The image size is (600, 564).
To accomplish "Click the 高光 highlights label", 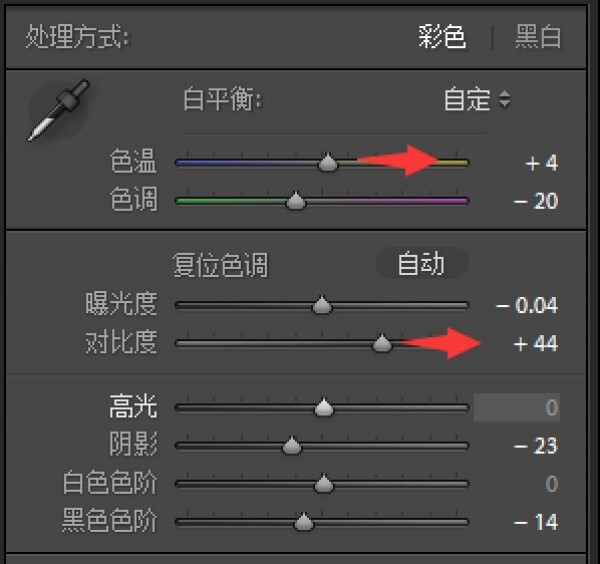I will point(133,406).
